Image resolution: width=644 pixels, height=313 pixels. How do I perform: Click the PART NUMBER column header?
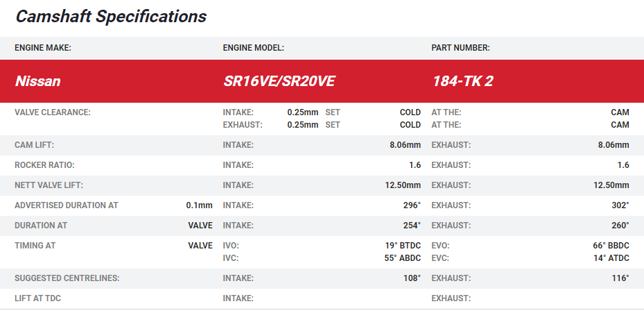[x=460, y=48]
